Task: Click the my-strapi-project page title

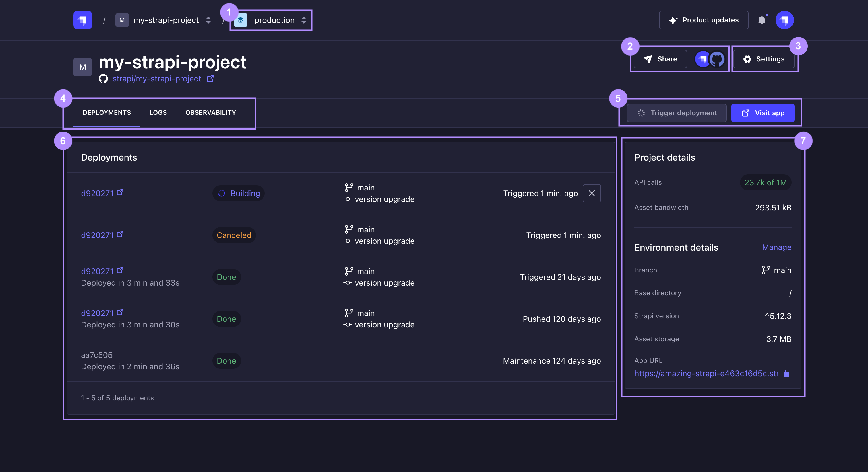Action: point(172,62)
